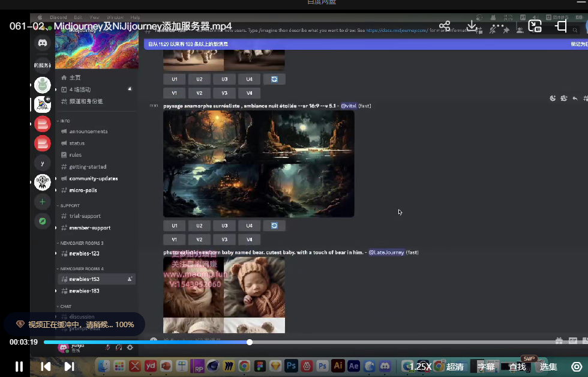Select the Midjourney sailboat server icon

[x=43, y=104]
